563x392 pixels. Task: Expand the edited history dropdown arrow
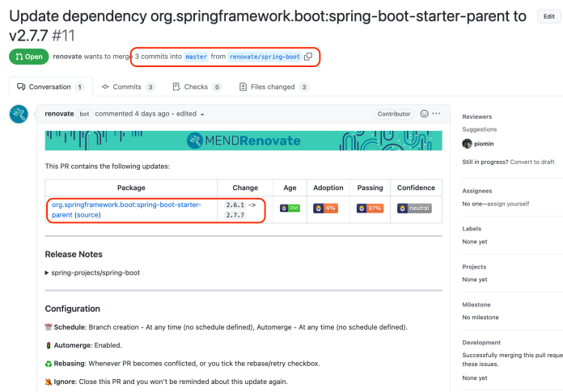pyautogui.click(x=202, y=115)
